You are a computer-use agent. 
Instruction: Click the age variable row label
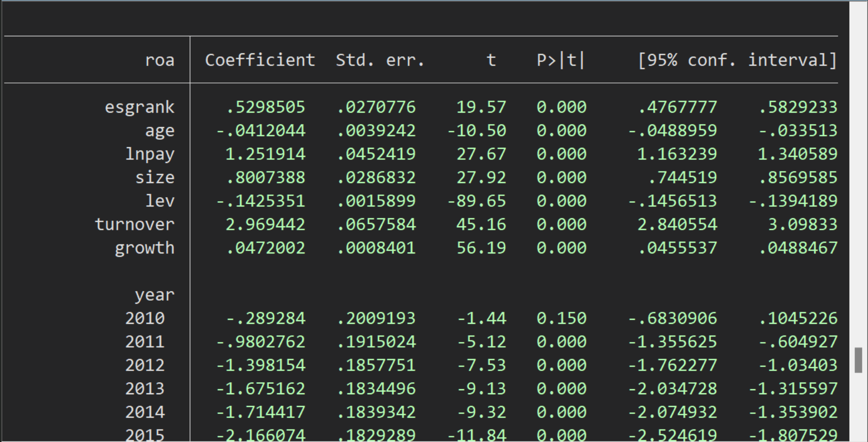click(159, 131)
